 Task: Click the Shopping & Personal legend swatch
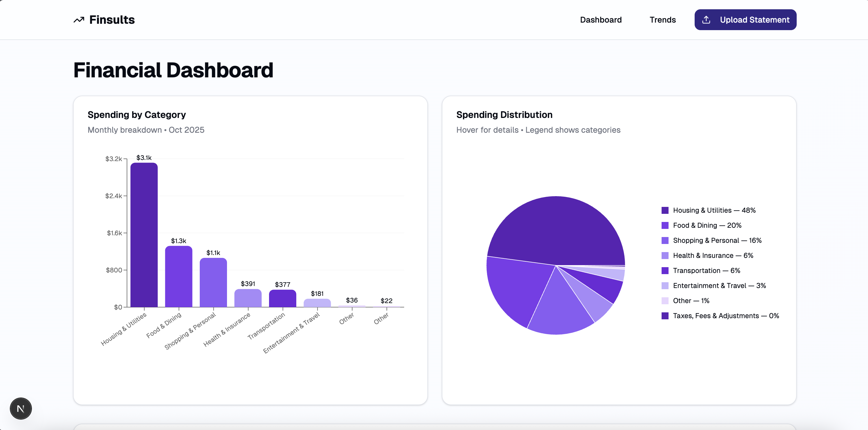(664, 240)
